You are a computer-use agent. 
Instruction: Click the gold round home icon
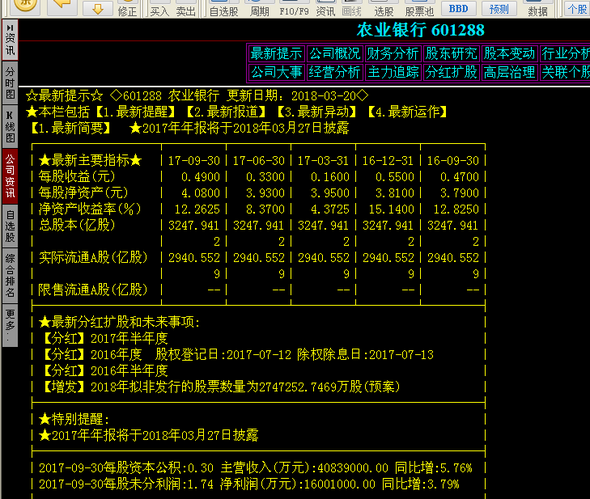click(x=25, y=5)
